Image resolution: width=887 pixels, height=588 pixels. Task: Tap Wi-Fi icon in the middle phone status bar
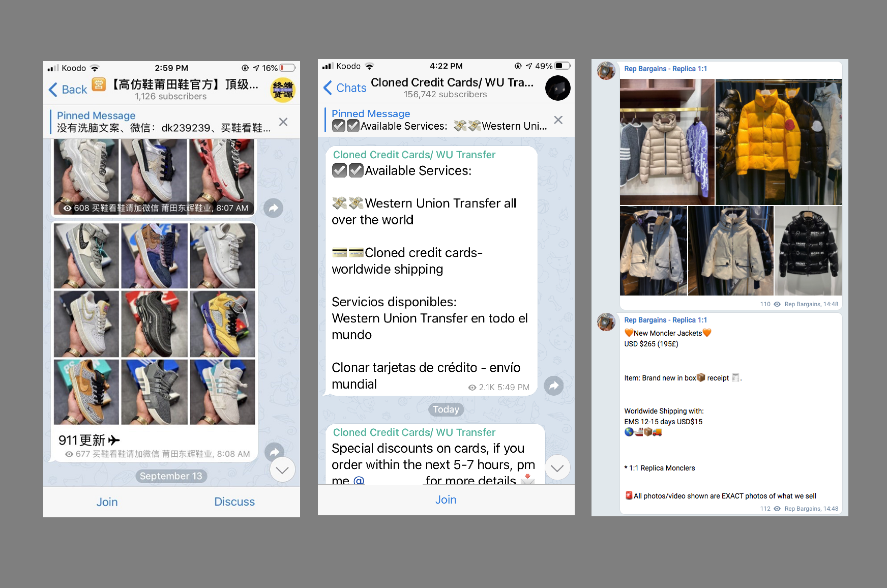click(x=369, y=66)
